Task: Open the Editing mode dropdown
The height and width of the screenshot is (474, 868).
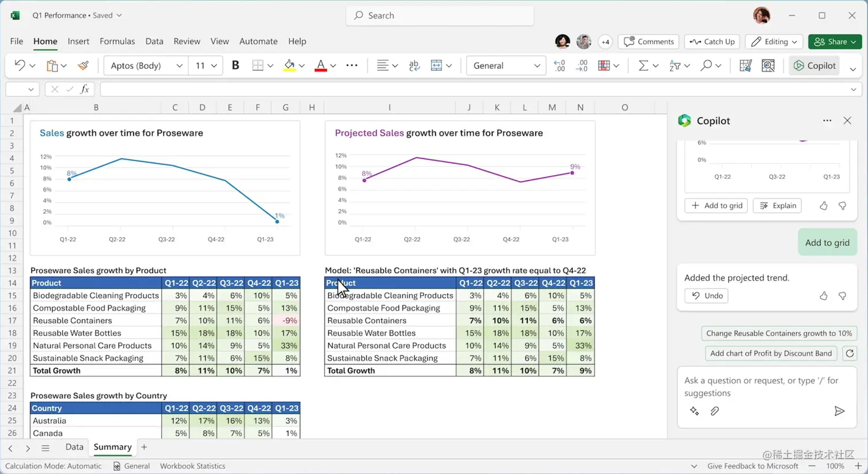Action: click(774, 41)
